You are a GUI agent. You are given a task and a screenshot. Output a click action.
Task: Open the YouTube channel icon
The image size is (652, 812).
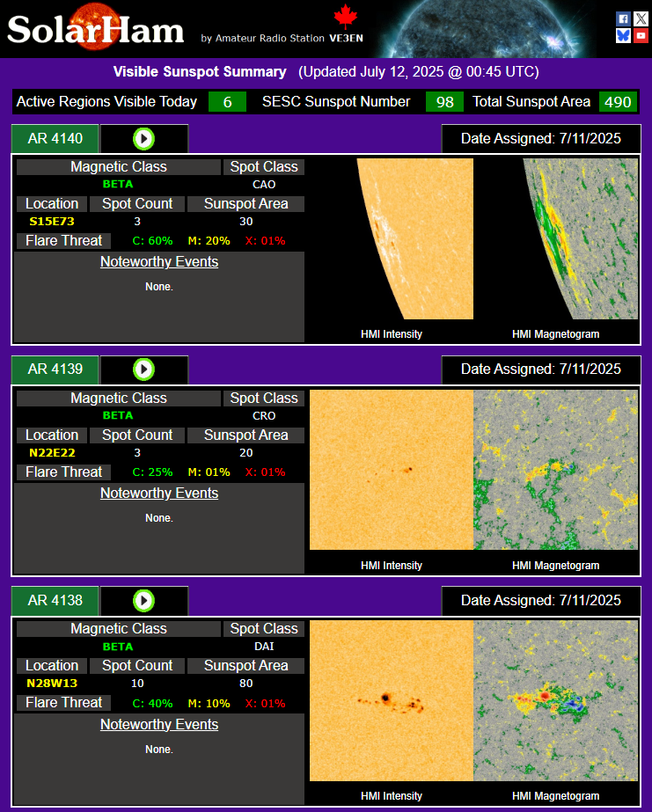[x=640, y=35]
